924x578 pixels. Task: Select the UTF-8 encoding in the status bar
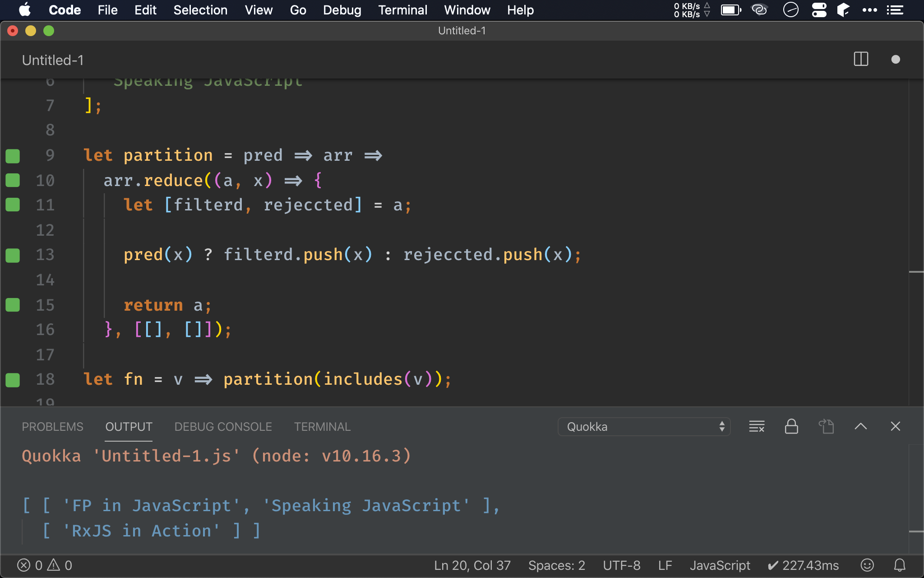click(x=621, y=565)
